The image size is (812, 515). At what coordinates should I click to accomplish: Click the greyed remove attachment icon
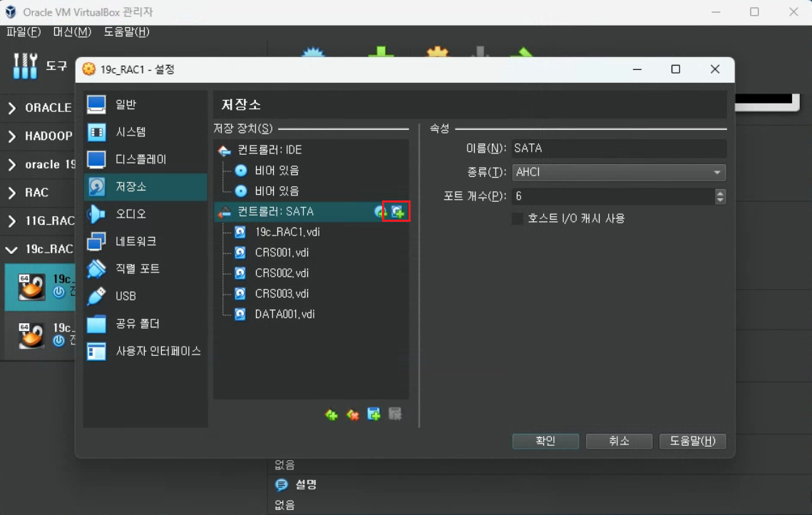[x=395, y=414]
